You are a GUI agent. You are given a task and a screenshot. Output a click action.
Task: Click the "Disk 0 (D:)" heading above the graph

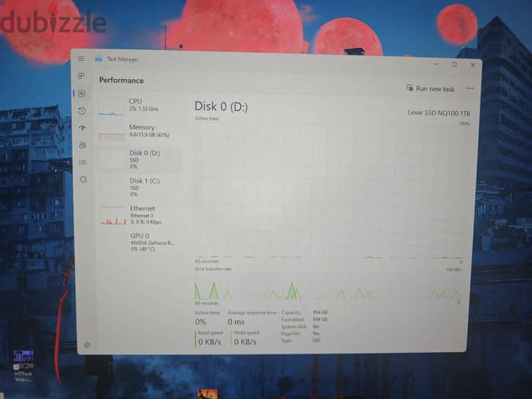coord(221,106)
